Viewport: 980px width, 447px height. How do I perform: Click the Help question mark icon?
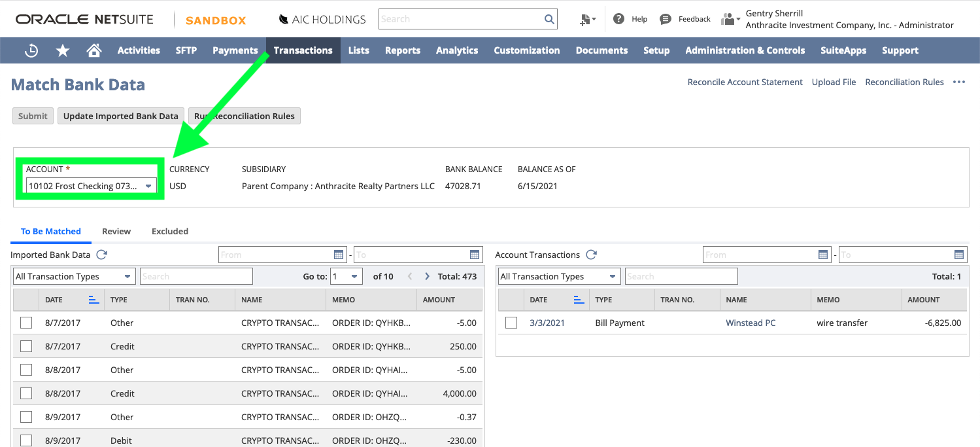[618, 19]
